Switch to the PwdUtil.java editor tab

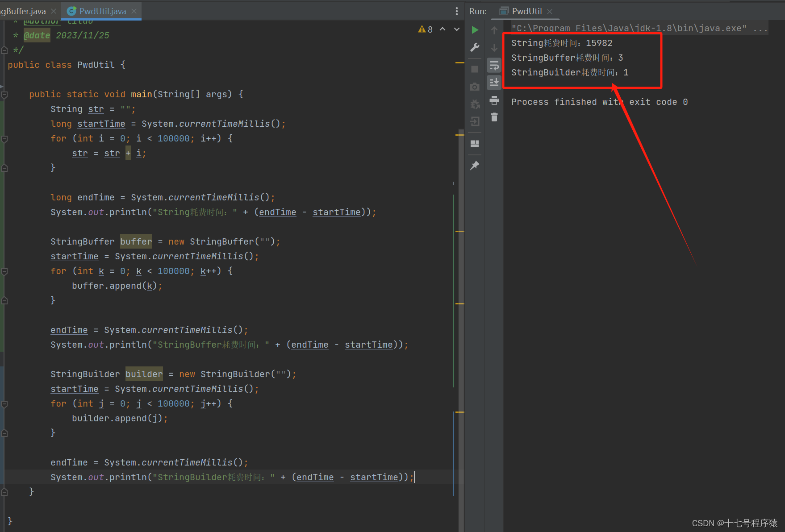click(x=102, y=11)
